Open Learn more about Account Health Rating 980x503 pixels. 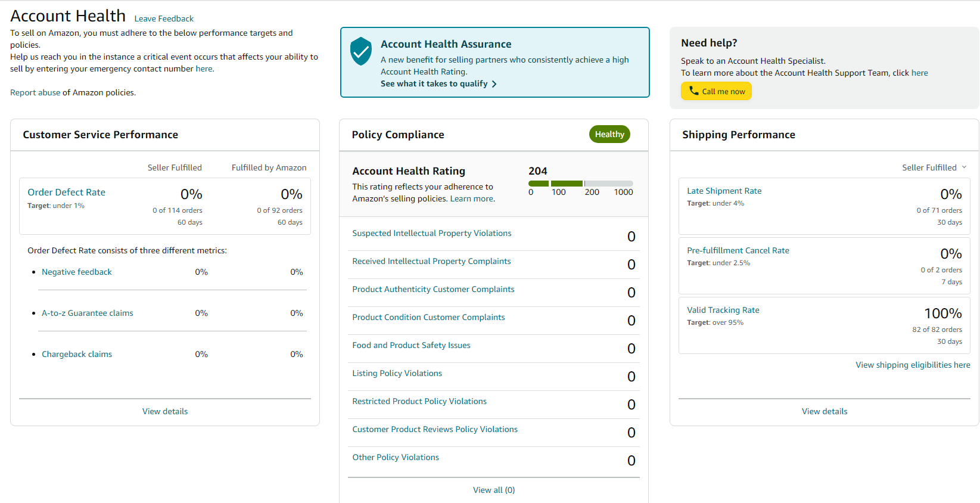472,198
